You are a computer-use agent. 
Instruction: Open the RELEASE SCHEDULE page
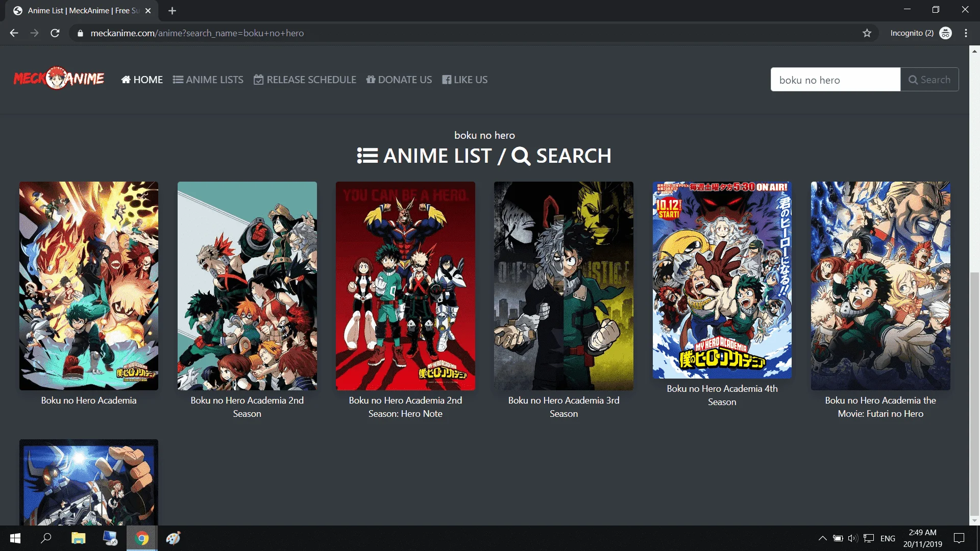click(305, 80)
